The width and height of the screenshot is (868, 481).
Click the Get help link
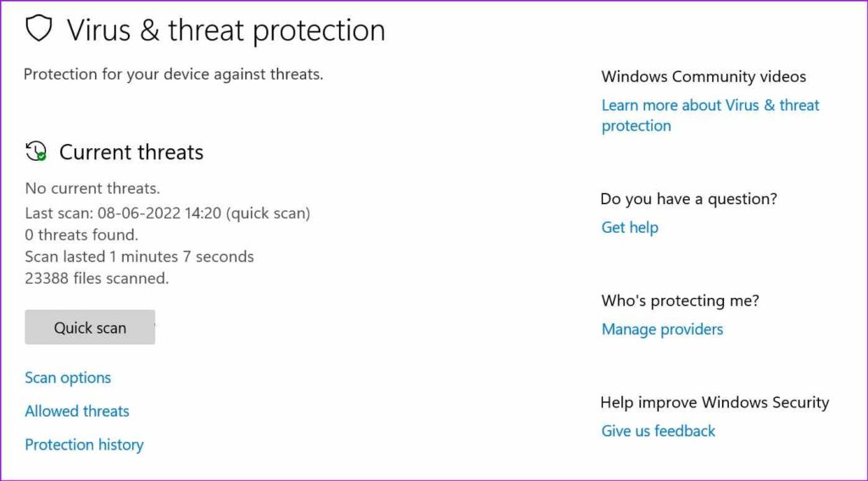[630, 227]
